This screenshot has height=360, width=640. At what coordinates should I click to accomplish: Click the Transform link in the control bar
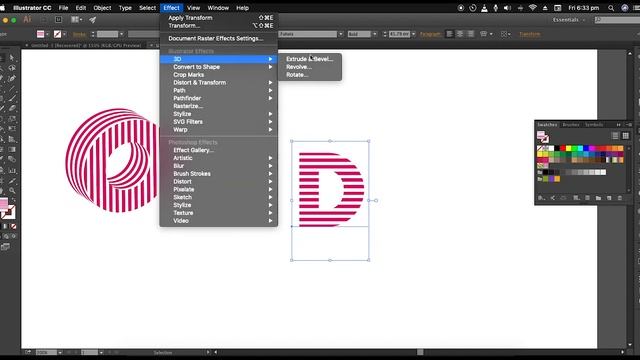pos(529,34)
